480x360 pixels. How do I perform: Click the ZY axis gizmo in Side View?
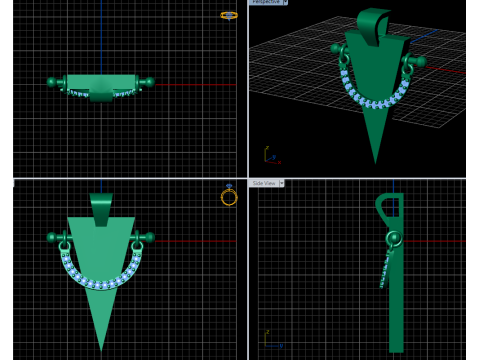click(x=274, y=340)
